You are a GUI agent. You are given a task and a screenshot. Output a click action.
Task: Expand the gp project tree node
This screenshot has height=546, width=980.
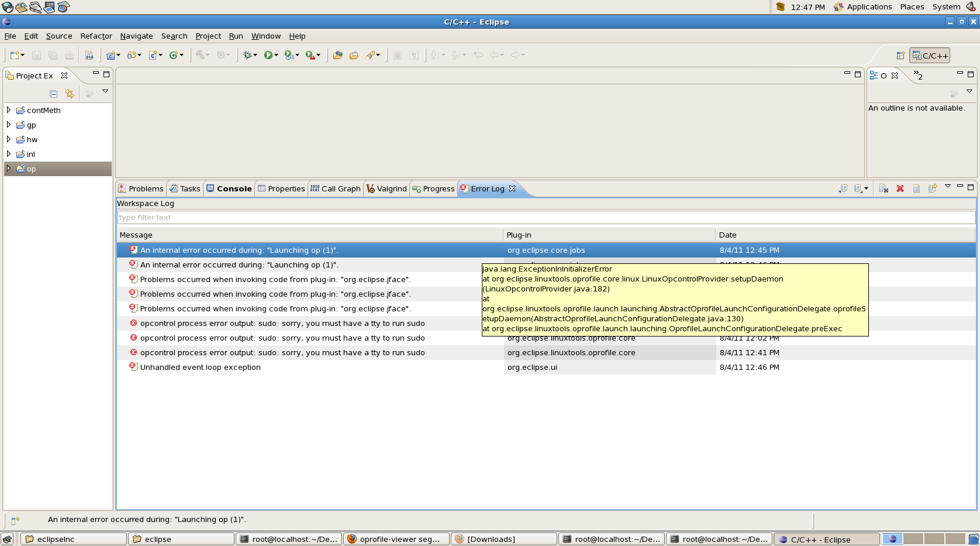[9, 125]
